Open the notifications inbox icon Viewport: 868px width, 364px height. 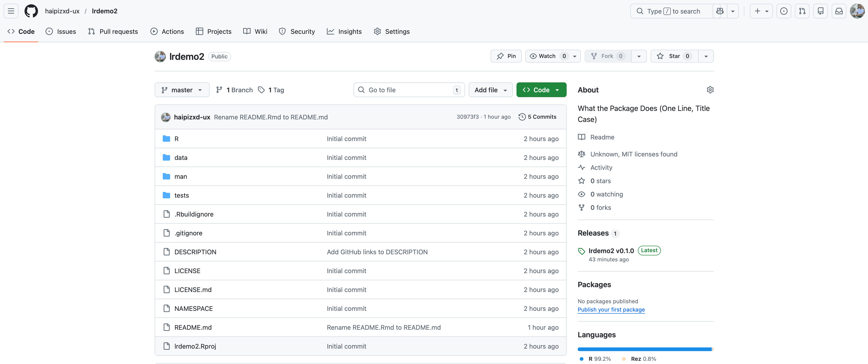pyautogui.click(x=839, y=11)
